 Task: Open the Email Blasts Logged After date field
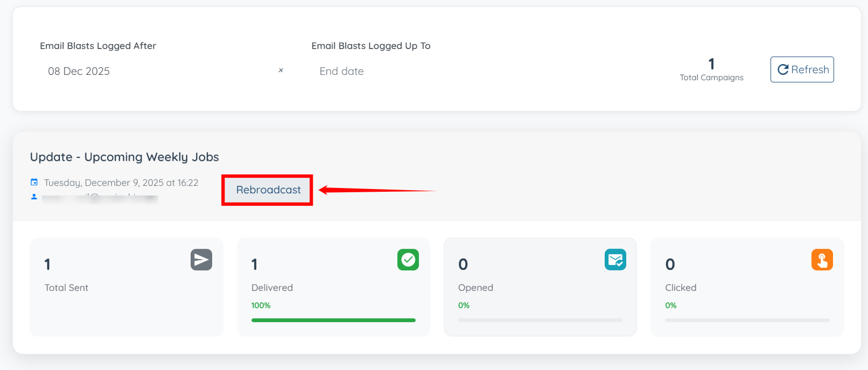tap(156, 71)
